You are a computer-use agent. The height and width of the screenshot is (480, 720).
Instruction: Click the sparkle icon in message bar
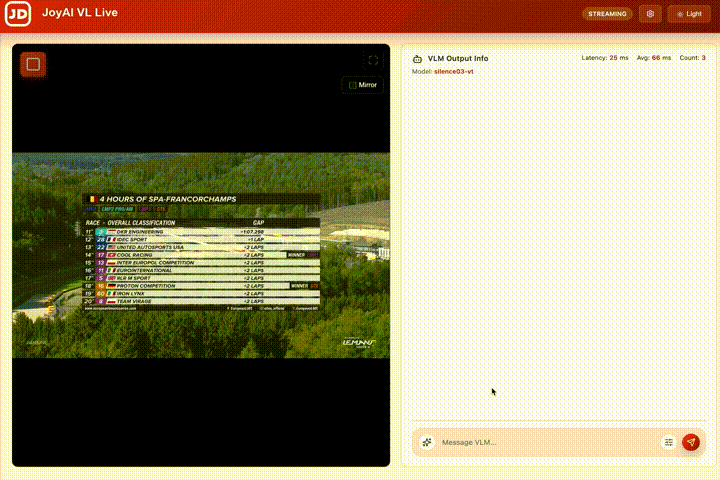(x=427, y=442)
